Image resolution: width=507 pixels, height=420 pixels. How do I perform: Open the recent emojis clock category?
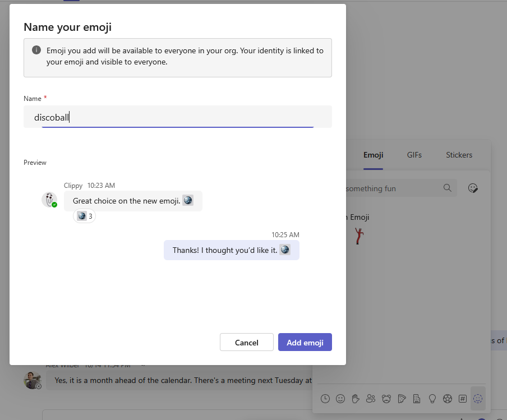click(325, 399)
